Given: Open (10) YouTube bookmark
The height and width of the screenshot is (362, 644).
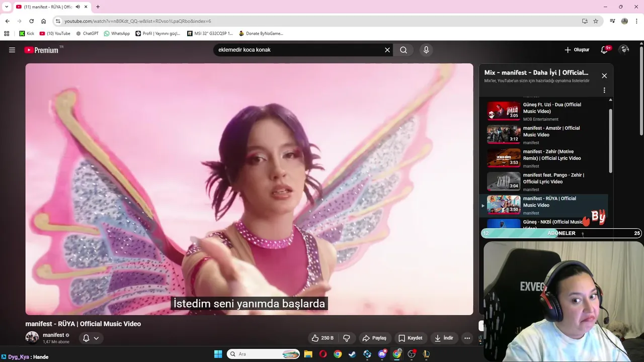Looking at the screenshot, I should point(55,34).
